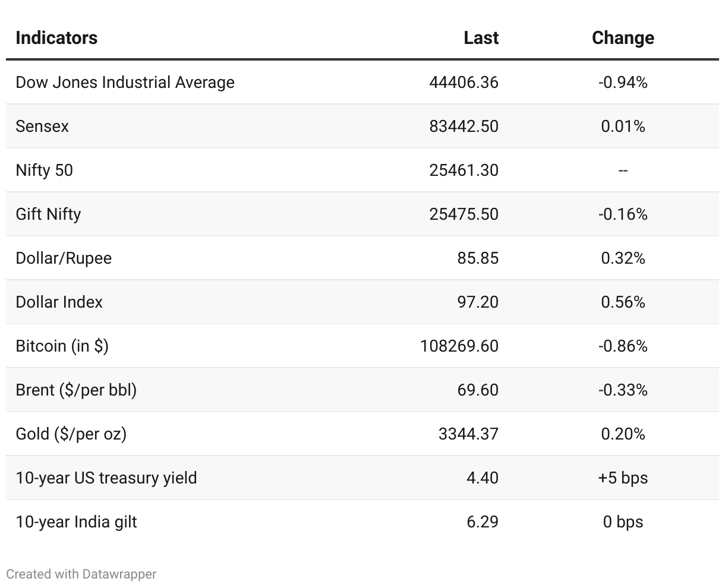The height and width of the screenshot is (588, 725).
Task: Click the 10-year India gilt label
Action: [76, 522]
